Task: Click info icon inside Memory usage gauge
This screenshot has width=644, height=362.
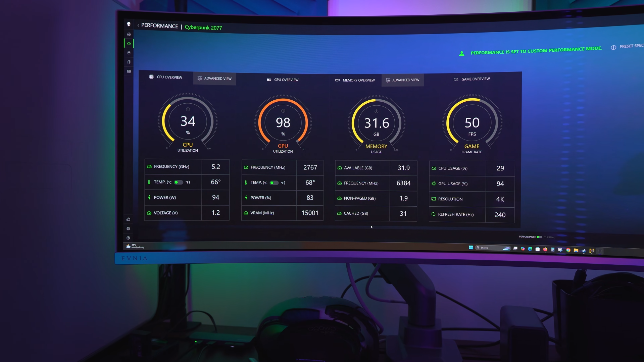Action: pos(377,111)
